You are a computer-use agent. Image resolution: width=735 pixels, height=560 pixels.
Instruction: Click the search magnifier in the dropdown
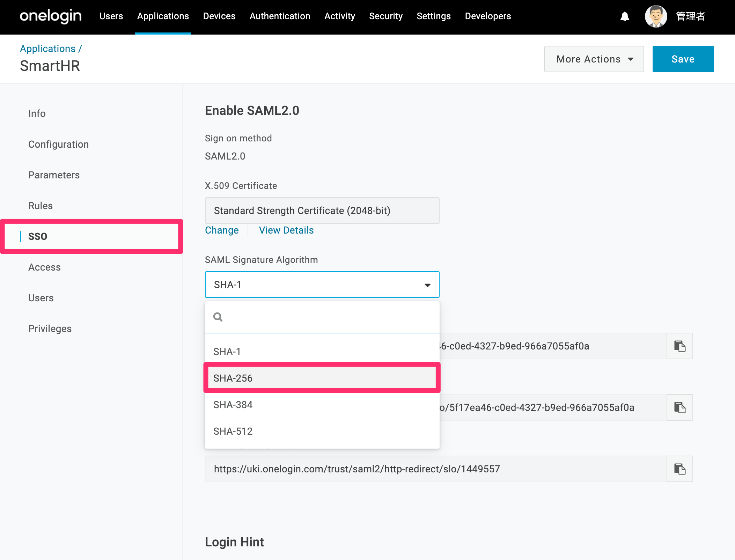click(218, 317)
